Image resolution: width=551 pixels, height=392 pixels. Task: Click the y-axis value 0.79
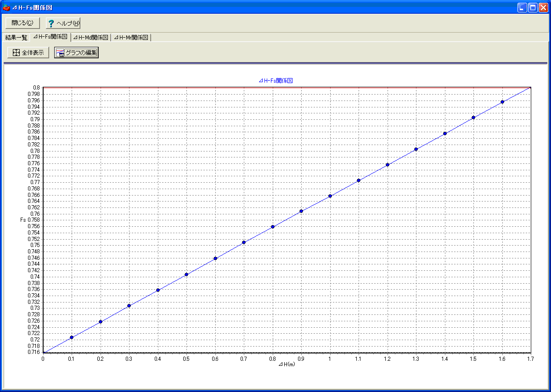pos(35,119)
